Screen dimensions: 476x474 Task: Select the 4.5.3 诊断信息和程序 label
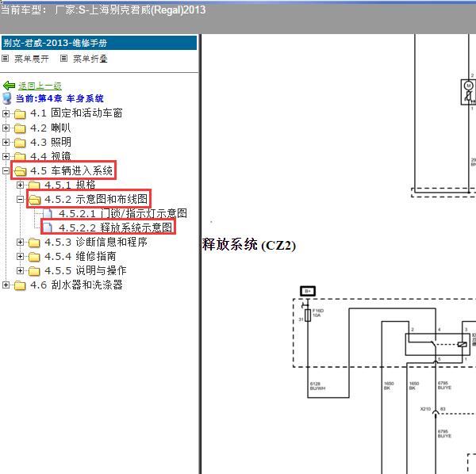[96, 242]
